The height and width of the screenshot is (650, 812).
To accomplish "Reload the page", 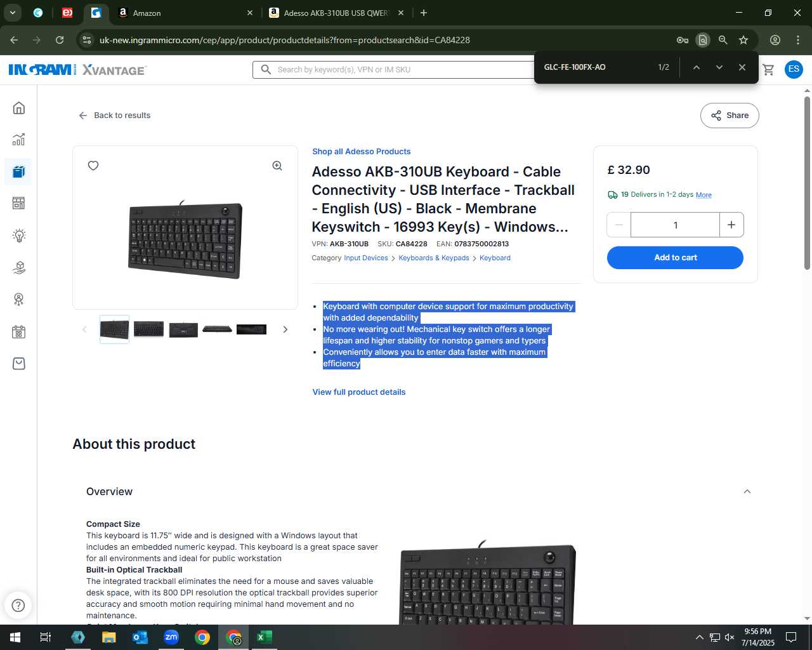I will click(x=60, y=40).
